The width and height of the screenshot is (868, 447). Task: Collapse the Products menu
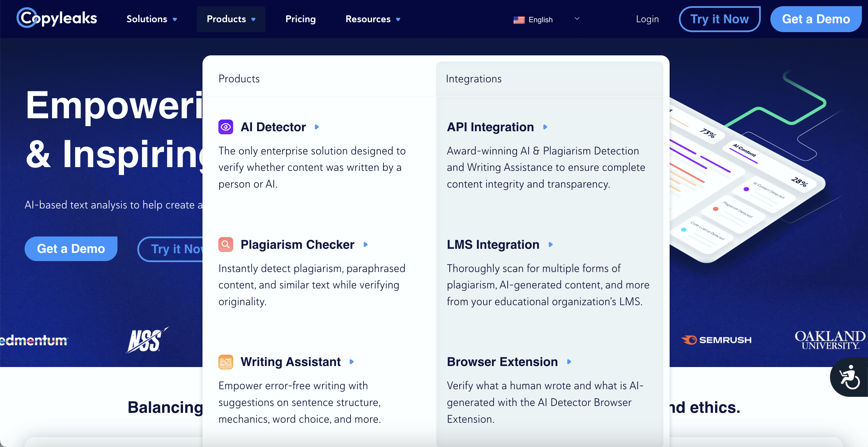(x=231, y=19)
